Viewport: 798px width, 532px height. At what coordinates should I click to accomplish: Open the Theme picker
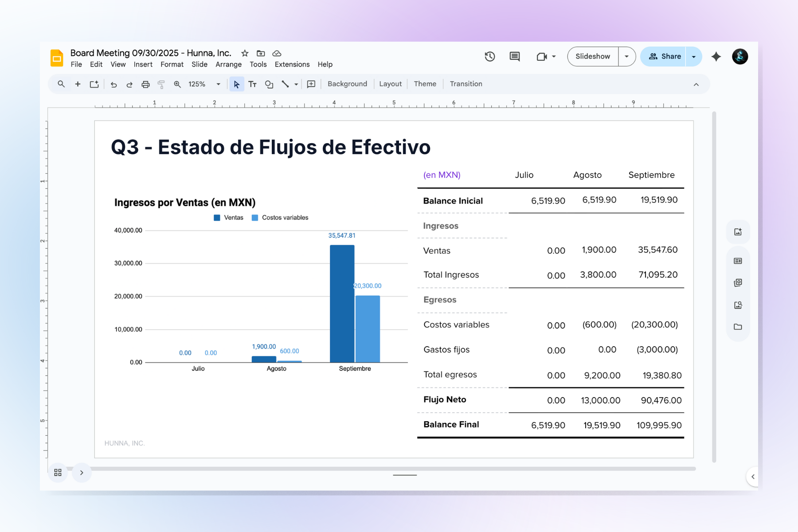(x=424, y=84)
